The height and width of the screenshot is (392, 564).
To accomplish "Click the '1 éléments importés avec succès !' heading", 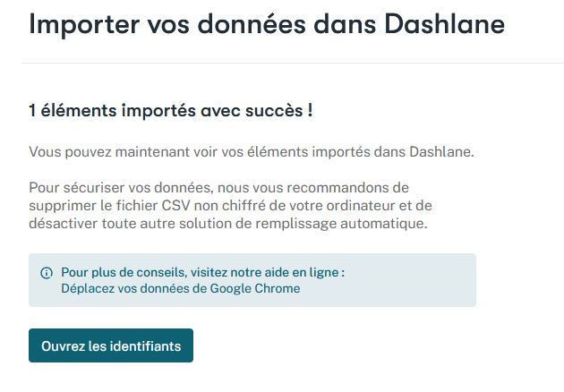I will [x=170, y=110].
